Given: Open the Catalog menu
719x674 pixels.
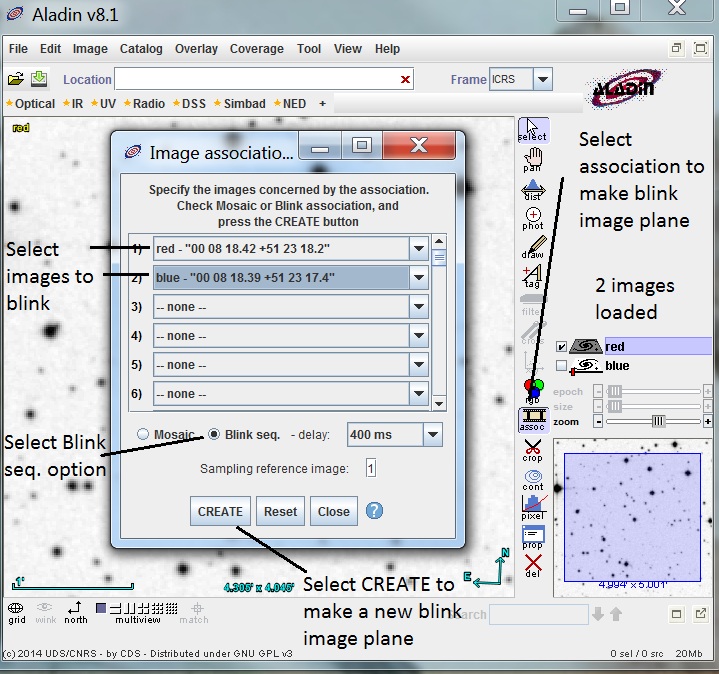Looking at the screenshot, I should (141, 49).
